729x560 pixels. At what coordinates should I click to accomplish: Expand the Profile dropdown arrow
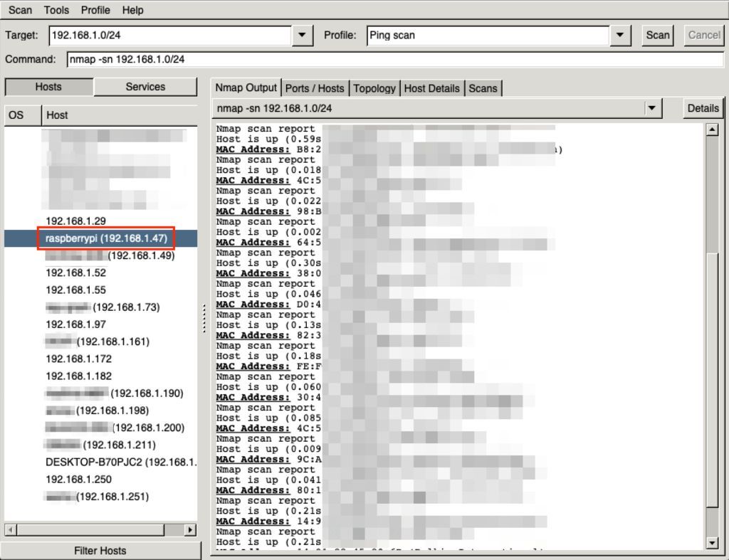[620, 36]
